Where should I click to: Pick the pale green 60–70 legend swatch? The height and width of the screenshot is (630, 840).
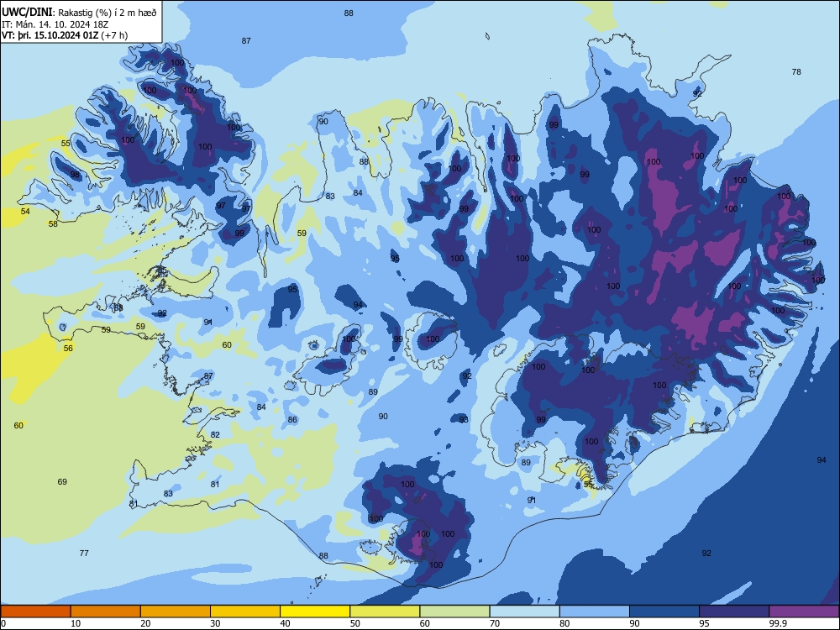[x=454, y=612]
